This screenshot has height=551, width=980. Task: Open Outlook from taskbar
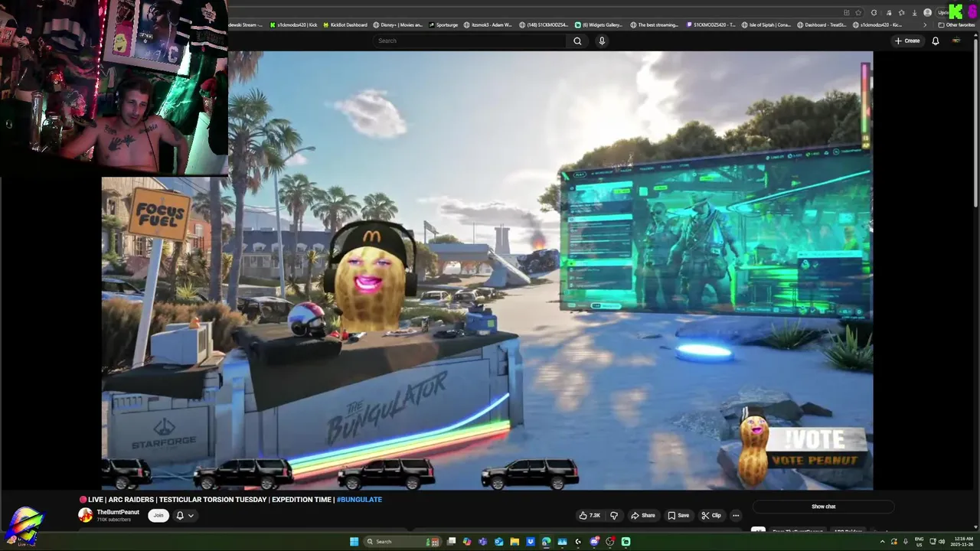(499, 542)
